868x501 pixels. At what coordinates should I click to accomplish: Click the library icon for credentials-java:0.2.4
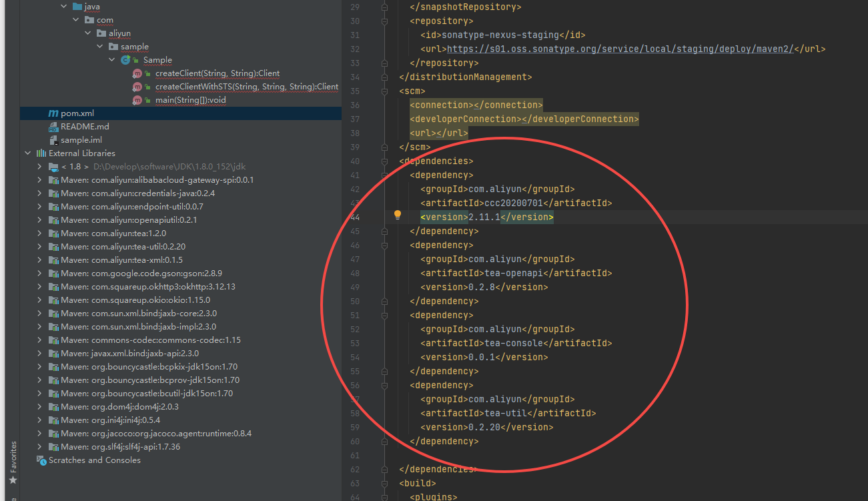53,193
